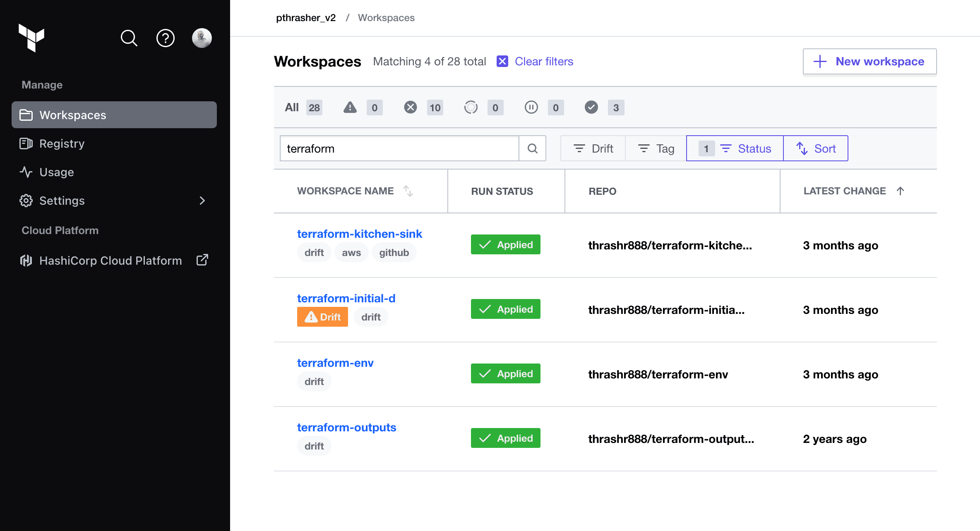Viewport: 980px width, 531px height.
Task: Filter by the on-hold pause status icon
Action: [x=531, y=108]
